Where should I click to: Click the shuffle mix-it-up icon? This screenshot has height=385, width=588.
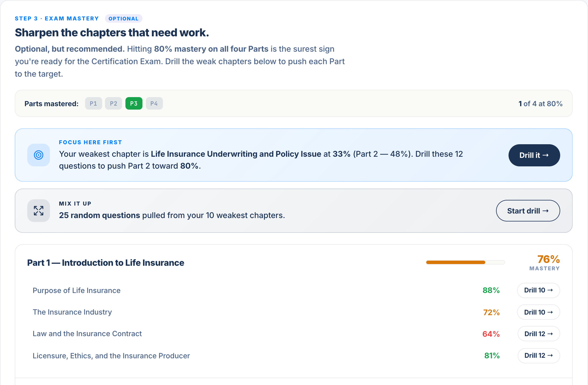click(x=39, y=211)
